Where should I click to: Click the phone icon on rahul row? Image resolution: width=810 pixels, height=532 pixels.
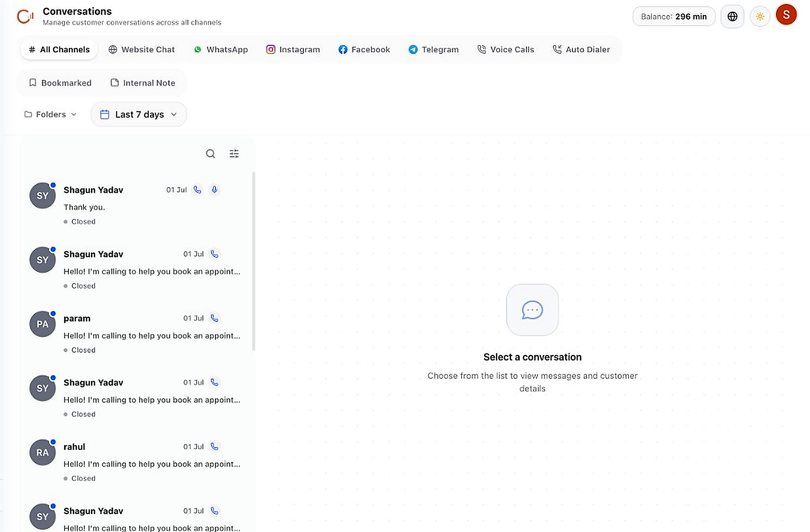[x=214, y=447]
